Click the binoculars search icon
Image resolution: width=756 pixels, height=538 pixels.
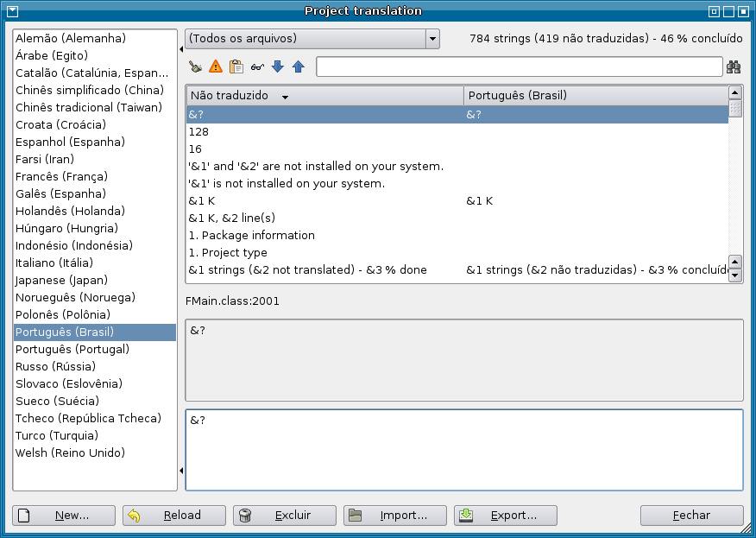[734, 67]
